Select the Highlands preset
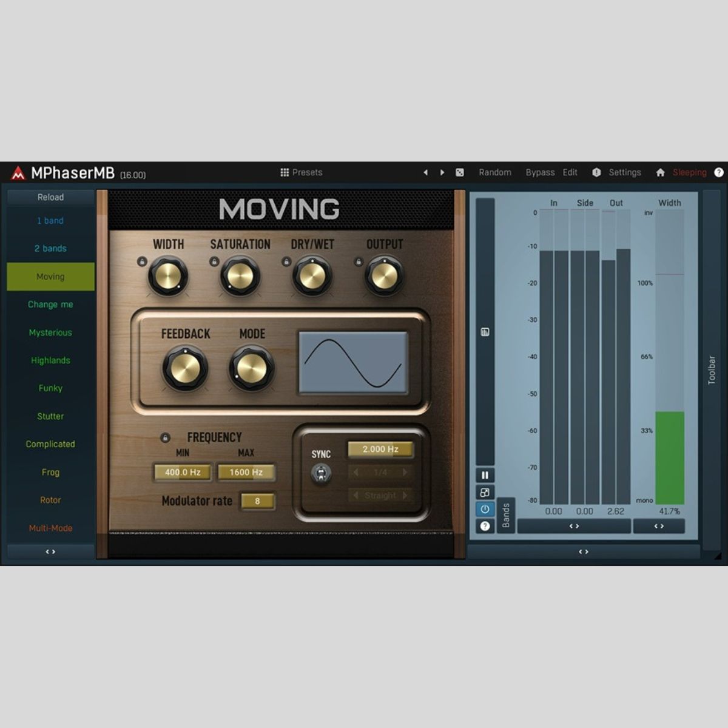 50,360
